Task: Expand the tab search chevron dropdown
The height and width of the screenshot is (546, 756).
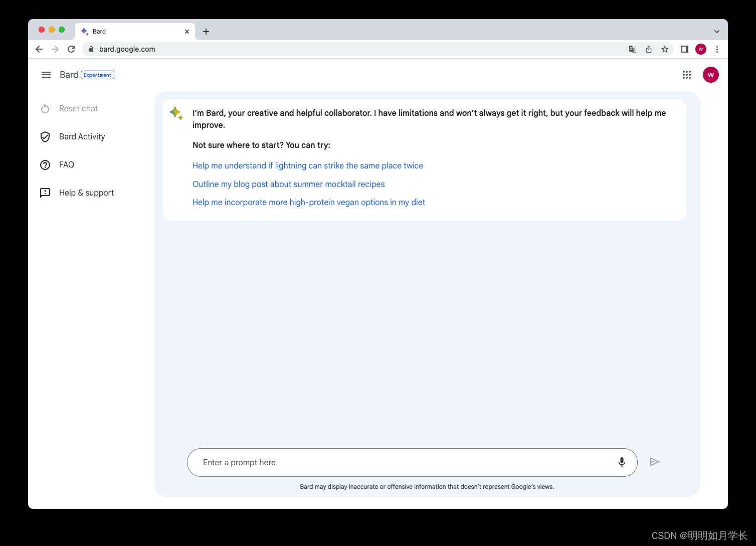Action: [x=717, y=31]
